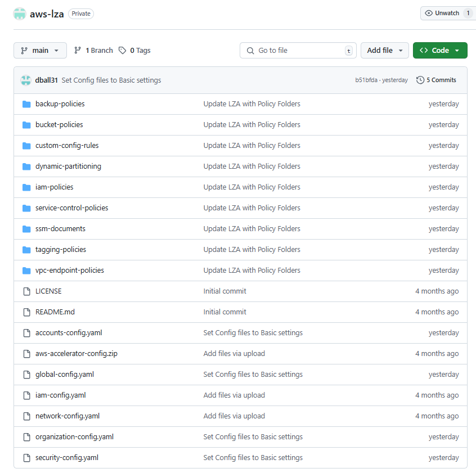476x473 pixels.
Task: Open the service-control-policies folder
Action: (x=71, y=208)
